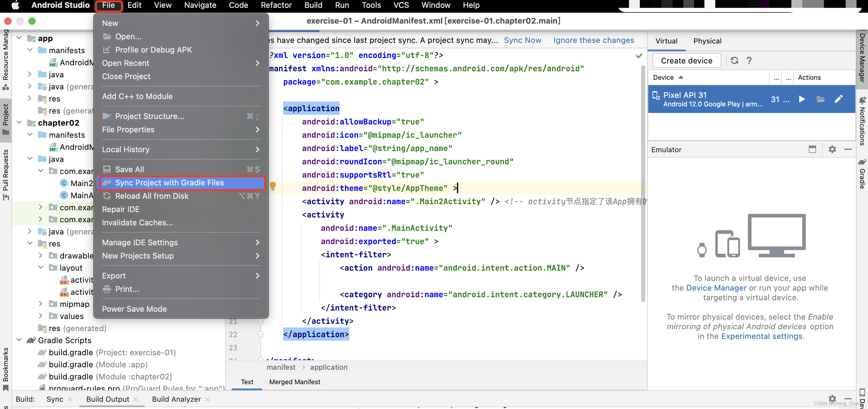Open the Tools menu in menu bar
Screen dimensions: 868x409
click(371, 5)
